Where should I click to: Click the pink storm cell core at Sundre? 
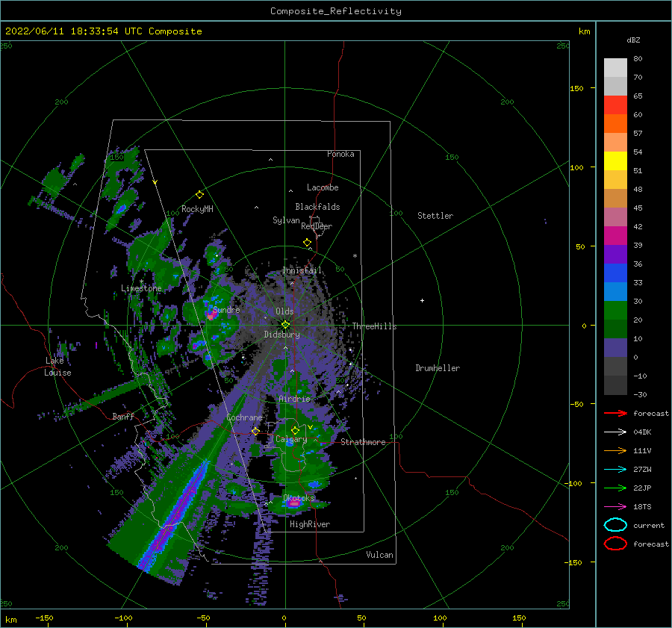pos(211,316)
